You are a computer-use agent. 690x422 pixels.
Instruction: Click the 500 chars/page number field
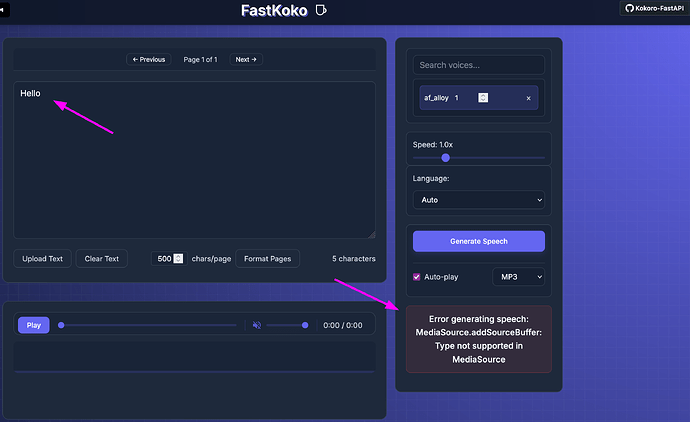(x=169, y=259)
